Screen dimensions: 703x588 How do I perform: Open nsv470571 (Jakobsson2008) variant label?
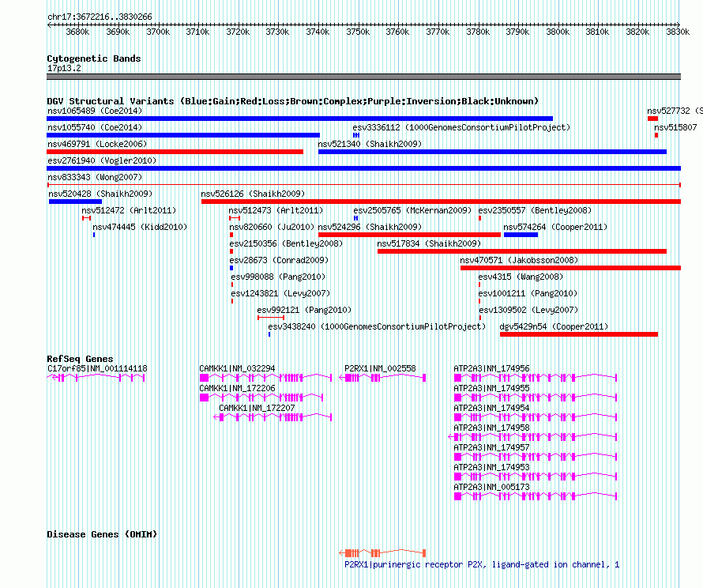(519, 260)
